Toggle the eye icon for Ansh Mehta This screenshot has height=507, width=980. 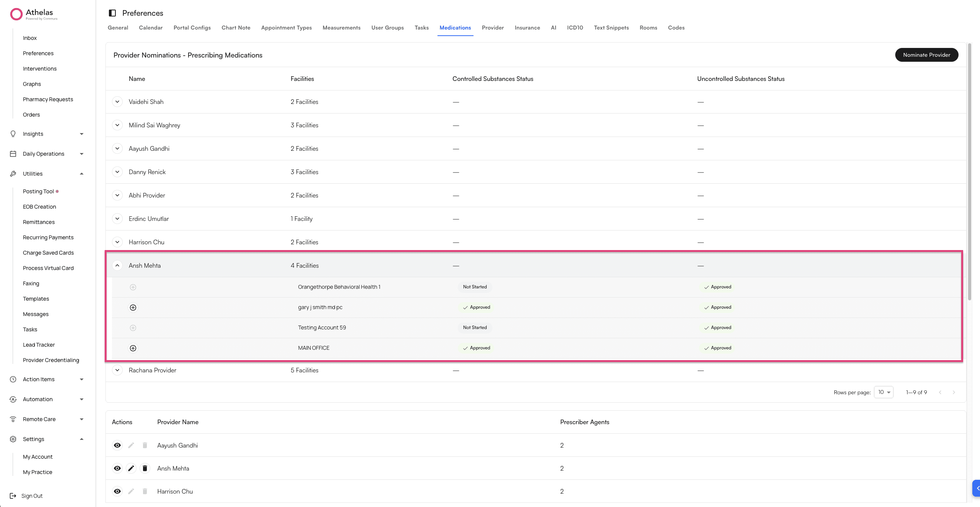(x=117, y=468)
